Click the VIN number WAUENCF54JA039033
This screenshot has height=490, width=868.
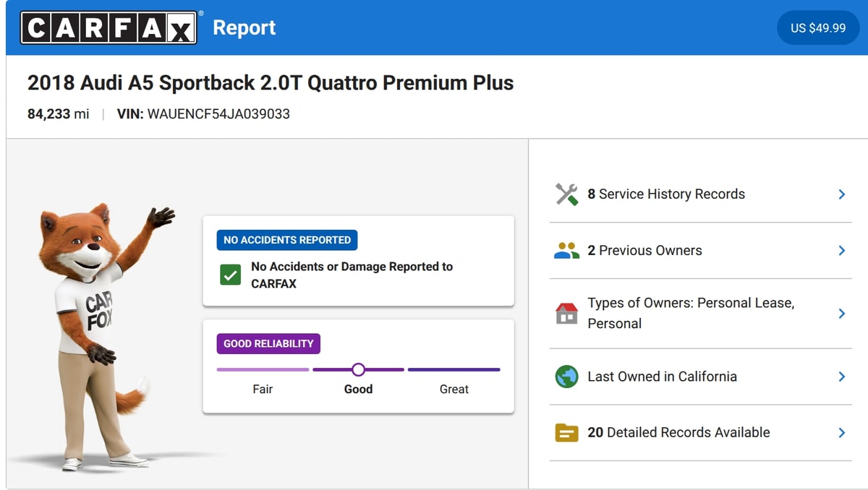pyautogui.click(x=218, y=113)
